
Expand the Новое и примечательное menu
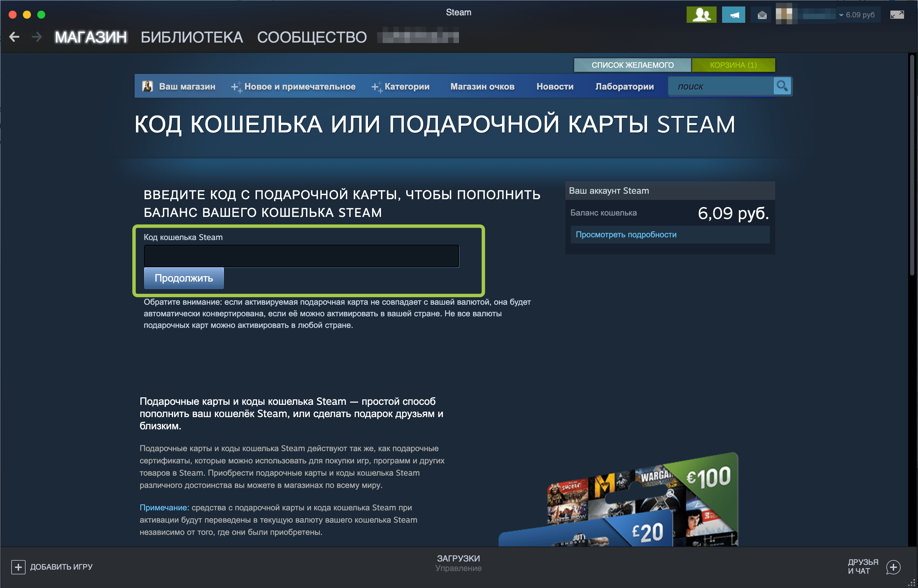tap(300, 87)
